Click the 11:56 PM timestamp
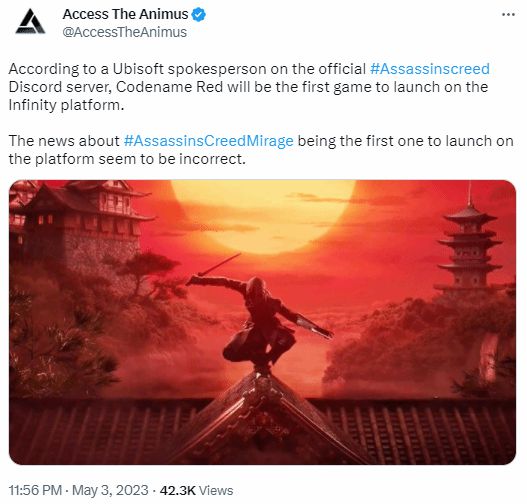Screen dimensions: 527x504 pyautogui.click(x=35, y=490)
